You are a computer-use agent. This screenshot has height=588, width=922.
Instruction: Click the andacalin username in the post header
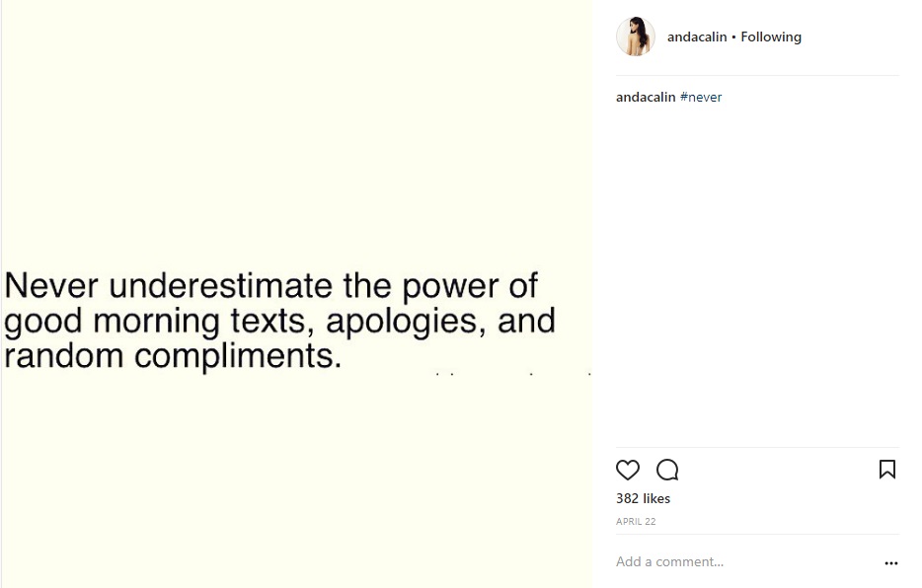[x=697, y=37]
